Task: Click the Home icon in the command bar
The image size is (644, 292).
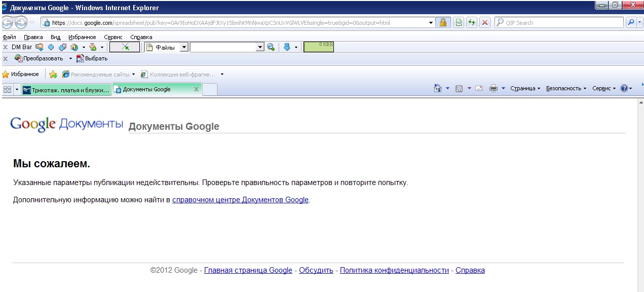Action: 438,88
